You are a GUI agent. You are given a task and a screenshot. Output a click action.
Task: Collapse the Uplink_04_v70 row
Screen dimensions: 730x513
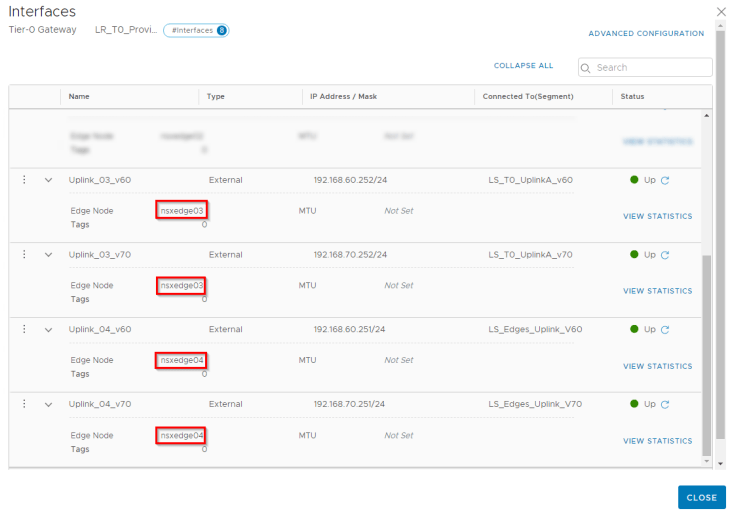coord(47,404)
